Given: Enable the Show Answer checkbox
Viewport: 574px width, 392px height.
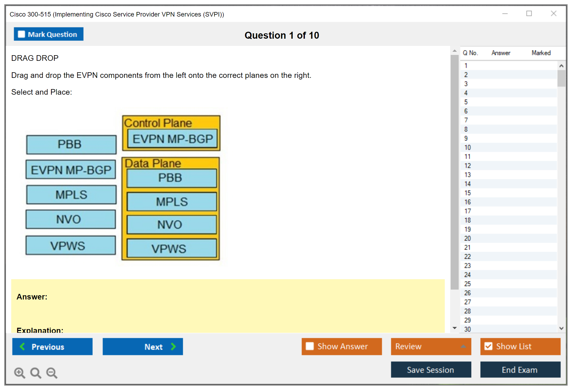Looking at the screenshot, I should 310,346.
